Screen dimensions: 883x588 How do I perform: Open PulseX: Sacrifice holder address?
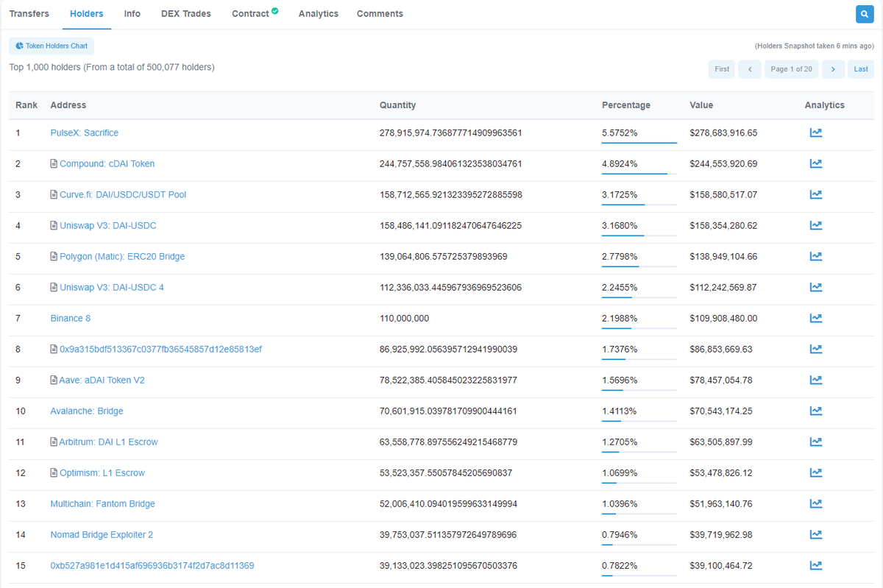coord(84,133)
